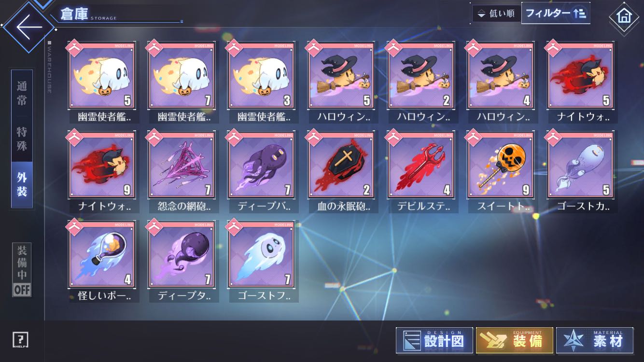Go back using the arrow icon

coord(28,27)
